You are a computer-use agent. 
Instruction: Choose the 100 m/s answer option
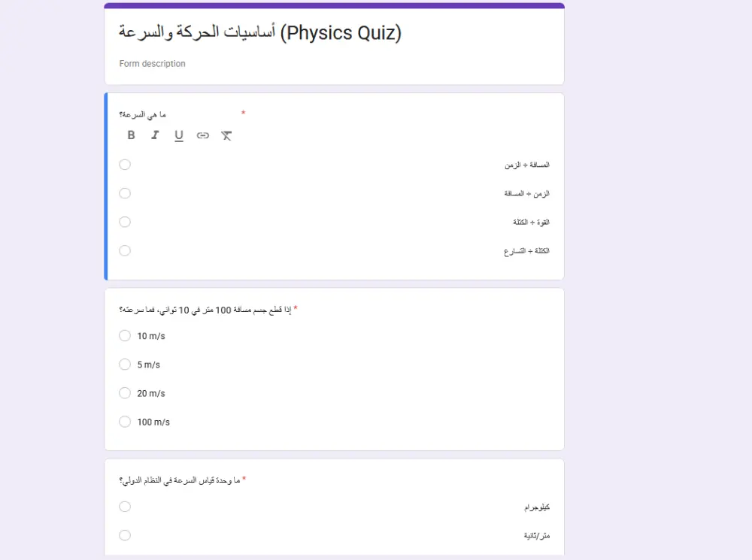pyautogui.click(x=125, y=421)
